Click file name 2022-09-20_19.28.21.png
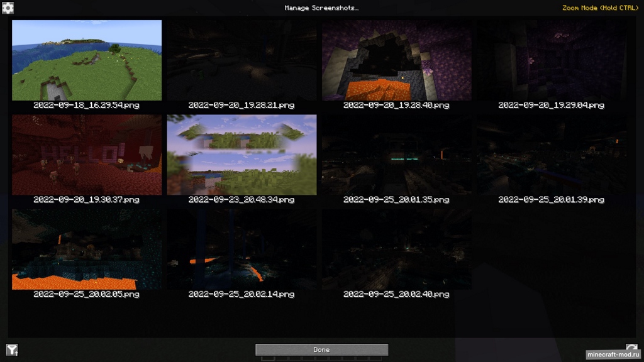Screen dimensions: 644x362 (241, 105)
